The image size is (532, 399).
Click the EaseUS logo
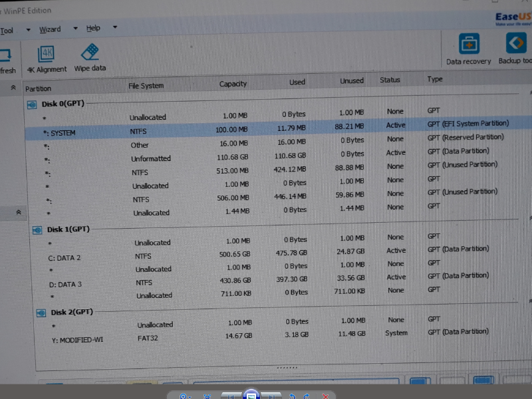513,19
